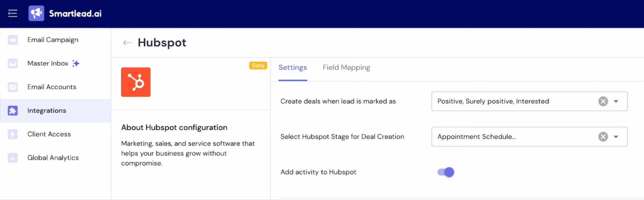Go to Email Accounts
Screen dimensions: 644x200
click(x=52, y=87)
